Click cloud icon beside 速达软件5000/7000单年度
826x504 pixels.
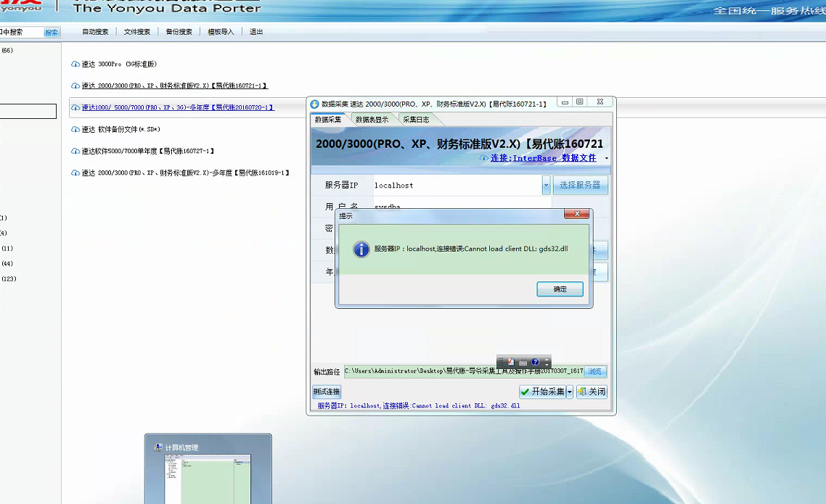(x=75, y=151)
